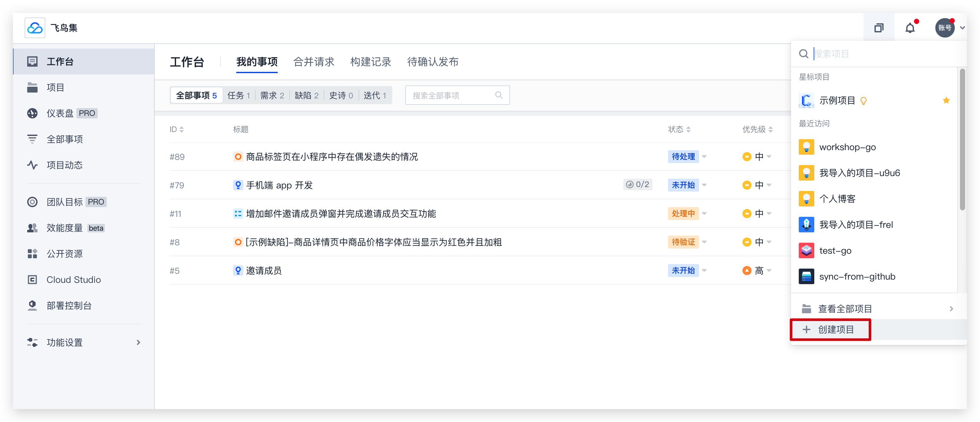Open 未开始 status dropdown for #79
Screen dimensions: 980x422
[687, 185]
